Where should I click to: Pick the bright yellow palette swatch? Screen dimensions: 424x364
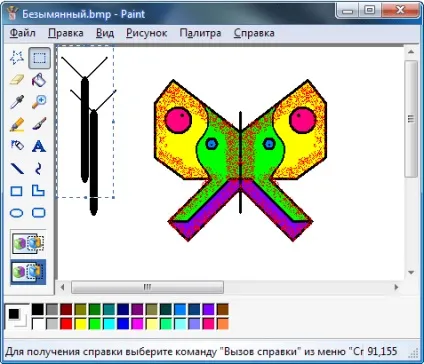[x=80, y=323]
